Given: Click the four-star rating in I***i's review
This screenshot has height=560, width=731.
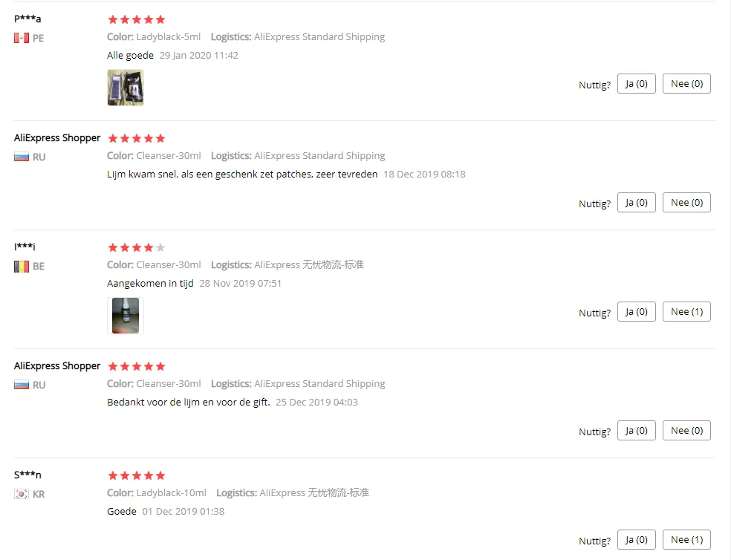Looking at the screenshot, I should [x=137, y=247].
